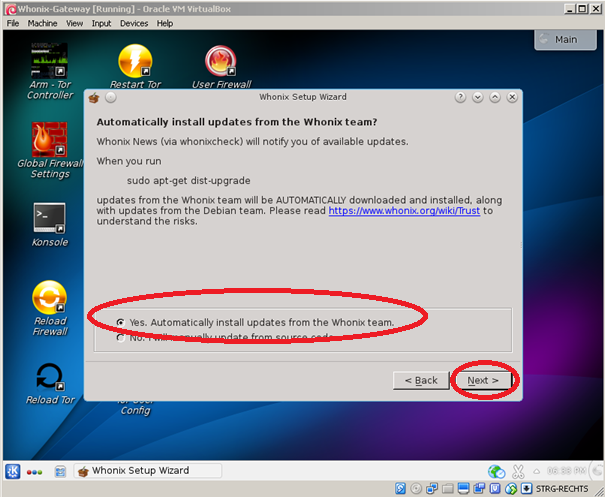Click the wizard heading about automatic updates
606x497 pixels.
click(237, 122)
